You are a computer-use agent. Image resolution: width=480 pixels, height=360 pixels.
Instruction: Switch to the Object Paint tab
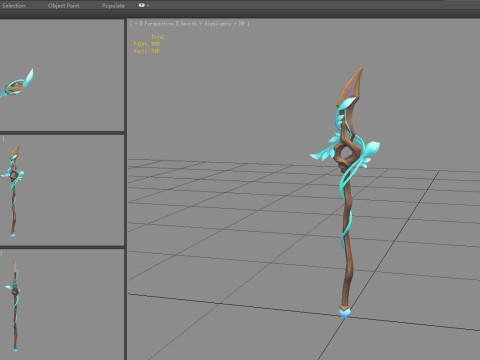(64, 6)
